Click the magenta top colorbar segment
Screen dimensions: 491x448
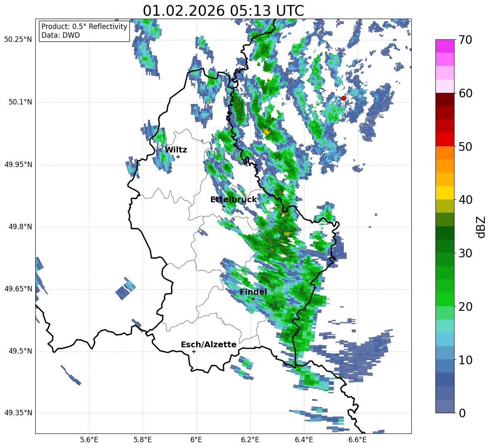(445, 46)
